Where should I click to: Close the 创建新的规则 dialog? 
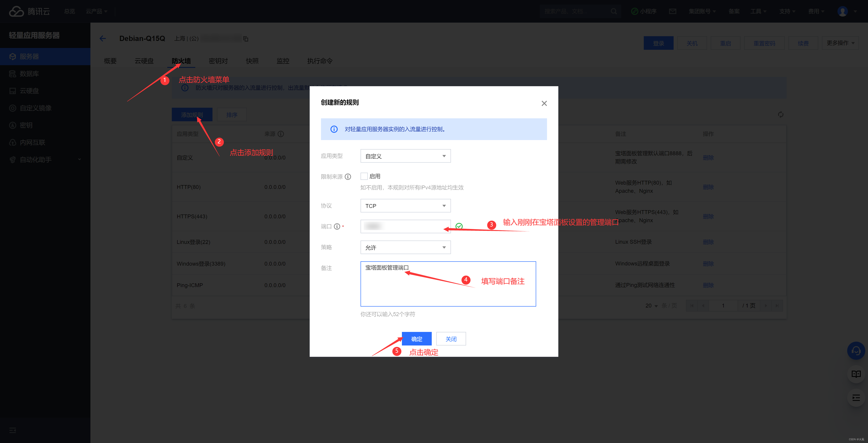point(544,103)
